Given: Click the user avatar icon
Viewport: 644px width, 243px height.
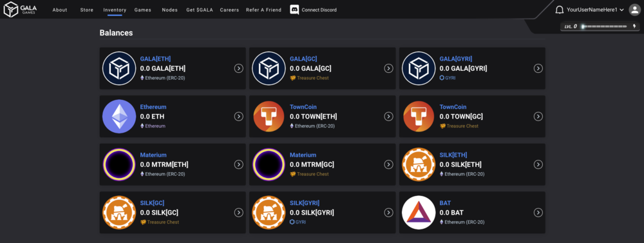Looking at the screenshot, I should click(x=634, y=10).
